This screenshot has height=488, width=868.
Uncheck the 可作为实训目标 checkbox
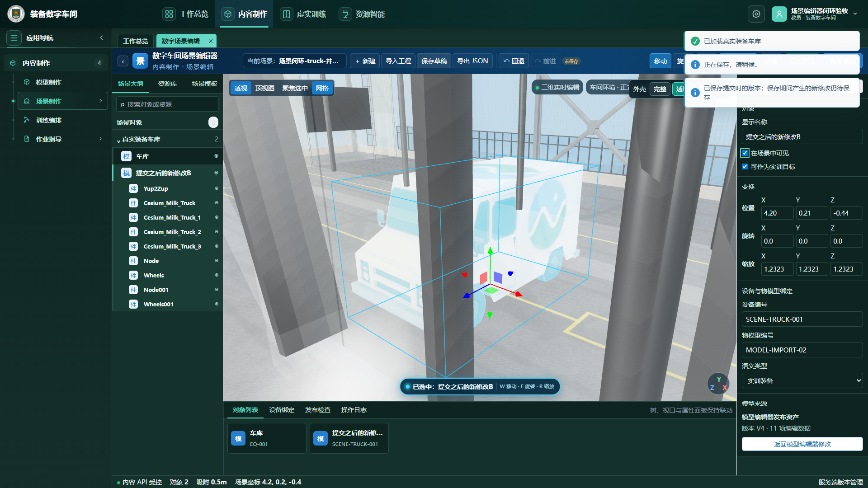pos(745,167)
